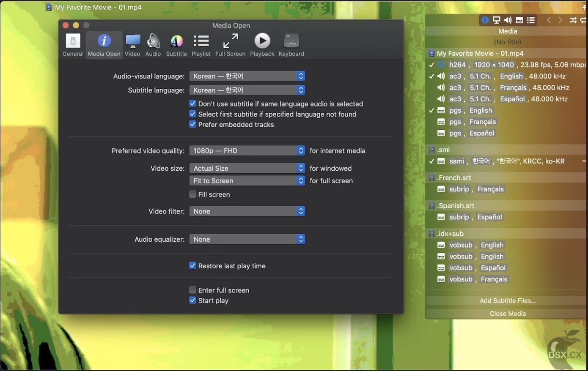Click the Media panel header

pyautogui.click(x=507, y=31)
